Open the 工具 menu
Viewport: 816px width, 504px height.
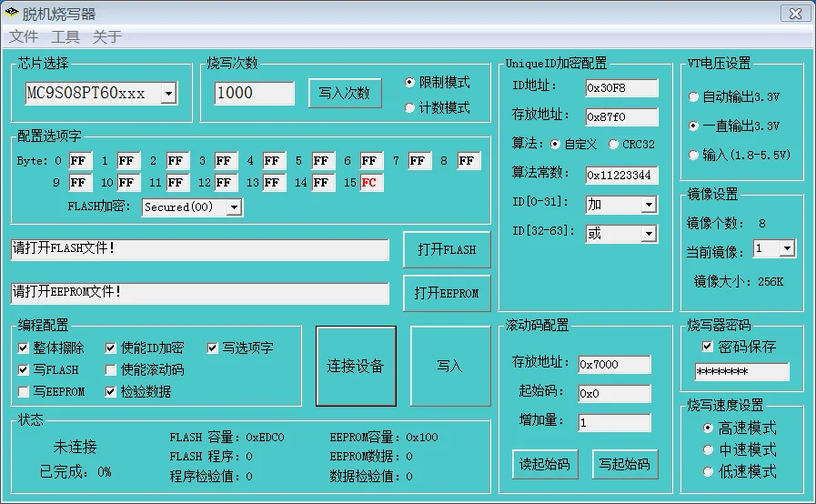pos(65,37)
